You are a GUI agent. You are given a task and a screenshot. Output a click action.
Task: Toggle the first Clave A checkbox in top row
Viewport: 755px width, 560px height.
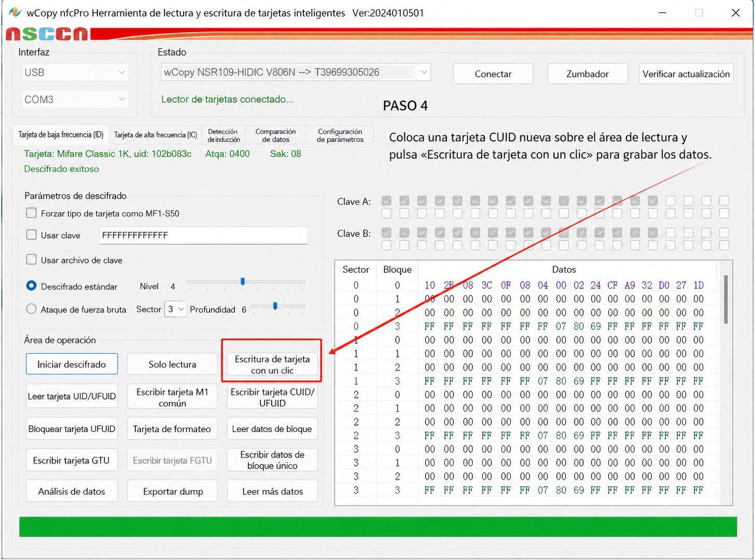click(x=386, y=201)
